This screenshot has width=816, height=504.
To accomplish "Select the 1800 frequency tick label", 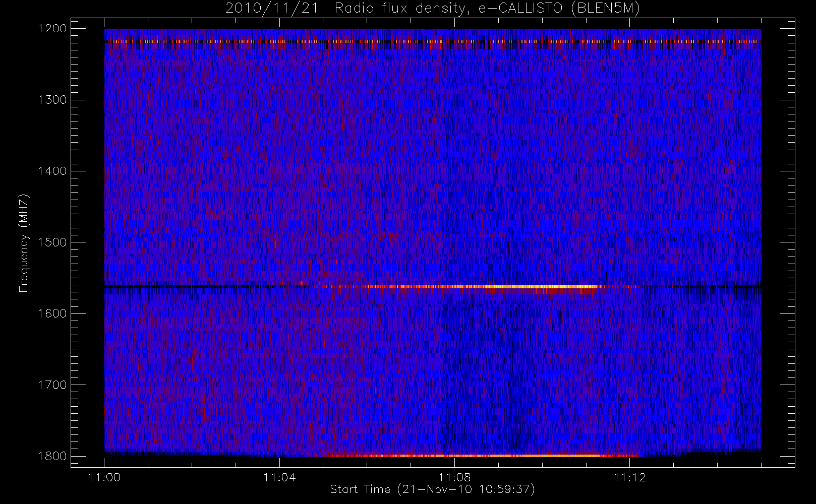I will click(52, 456).
